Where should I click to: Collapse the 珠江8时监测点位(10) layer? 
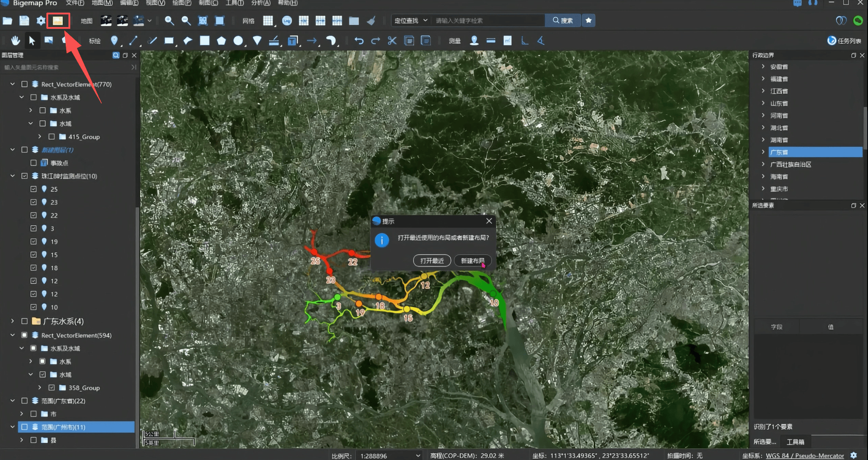13,176
